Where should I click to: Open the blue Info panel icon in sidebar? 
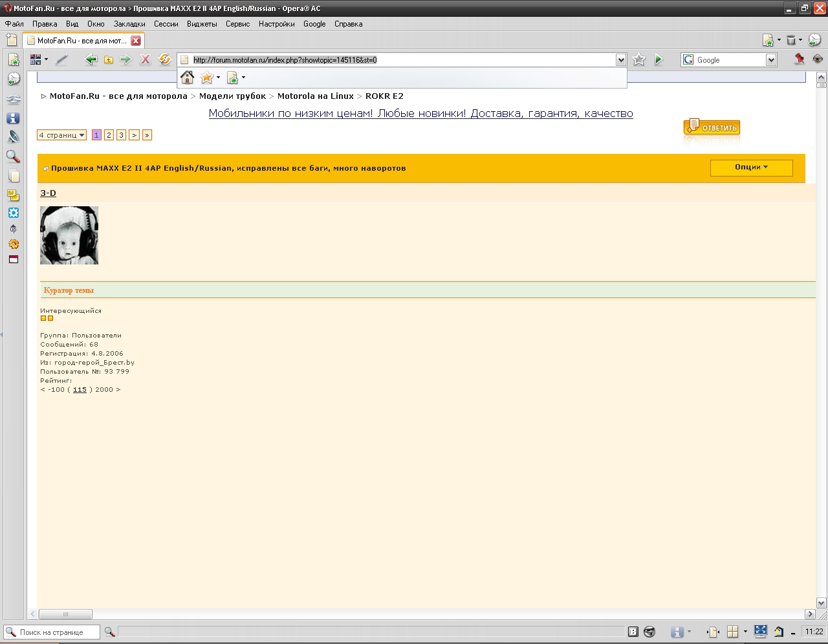click(x=13, y=118)
